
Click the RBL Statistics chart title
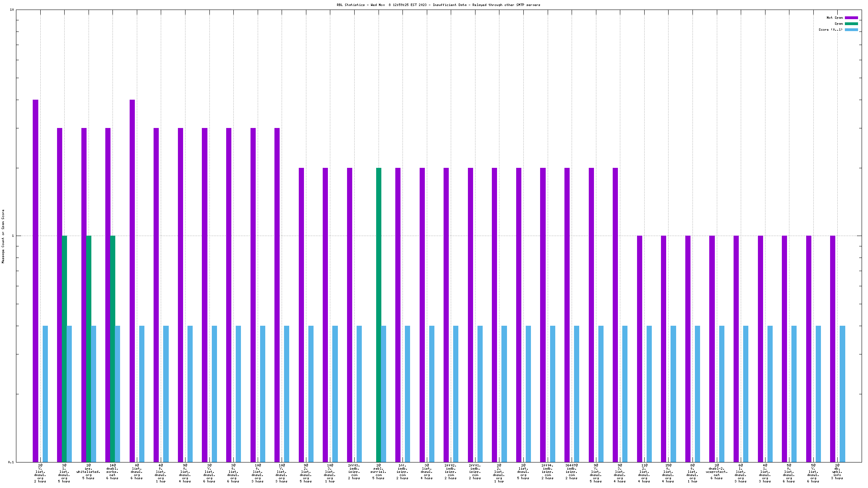(438, 5)
